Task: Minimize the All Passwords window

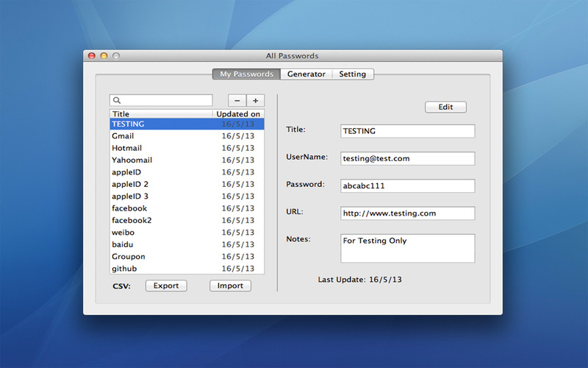Action: 104,56
